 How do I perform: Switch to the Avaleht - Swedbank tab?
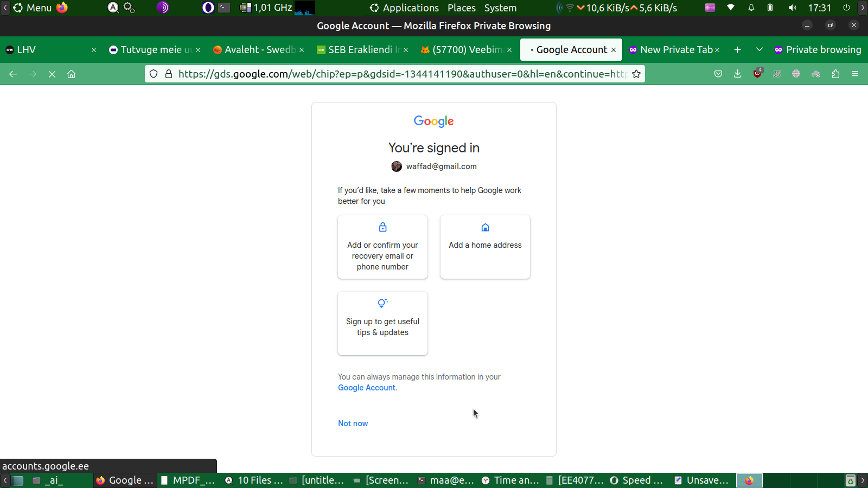tap(258, 50)
